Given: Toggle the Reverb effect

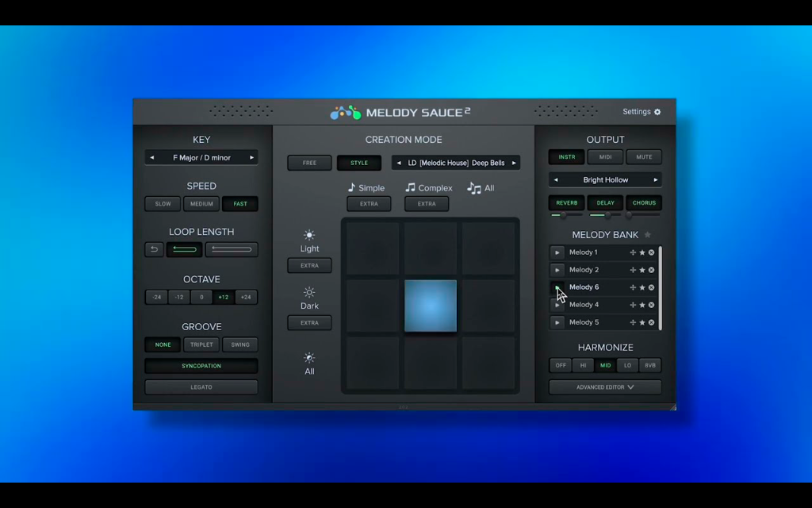Looking at the screenshot, I should (566, 202).
